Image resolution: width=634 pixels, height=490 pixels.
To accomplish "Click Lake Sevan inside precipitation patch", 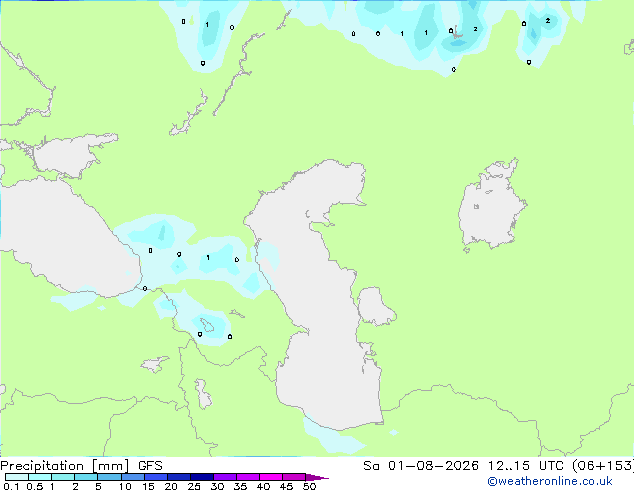I will tap(207, 325).
